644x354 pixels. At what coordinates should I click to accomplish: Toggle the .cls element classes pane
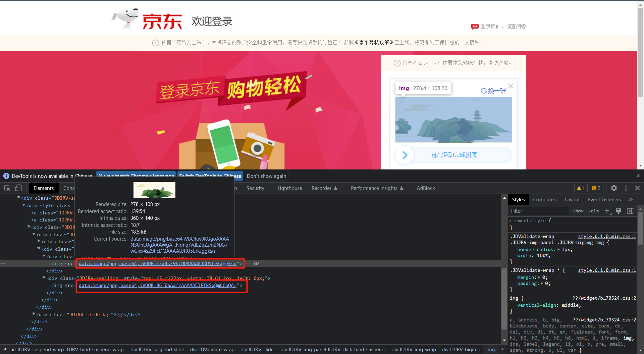593,211
